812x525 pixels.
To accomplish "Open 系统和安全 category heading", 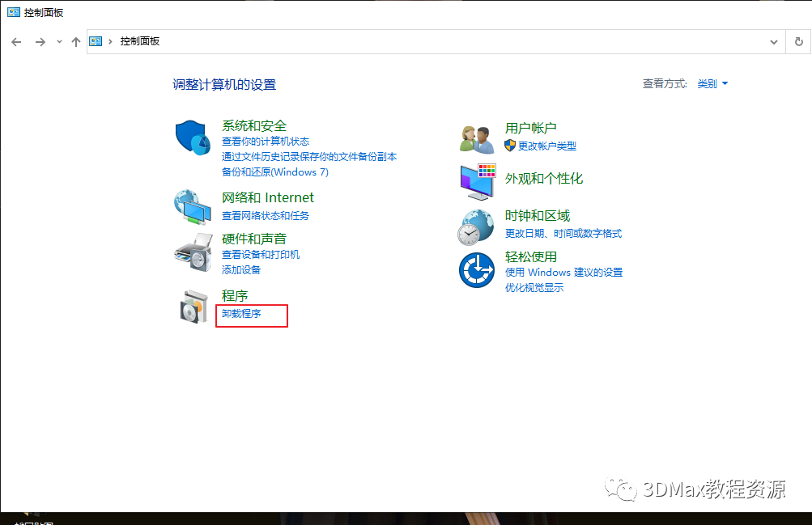I will (253, 125).
